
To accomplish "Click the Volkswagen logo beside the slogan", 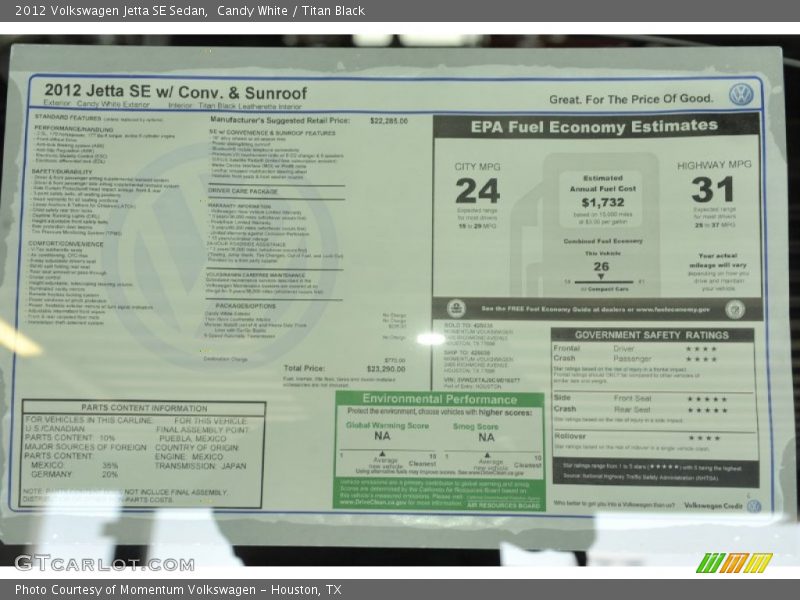I will pyautogui.click(x=741, y=94).
